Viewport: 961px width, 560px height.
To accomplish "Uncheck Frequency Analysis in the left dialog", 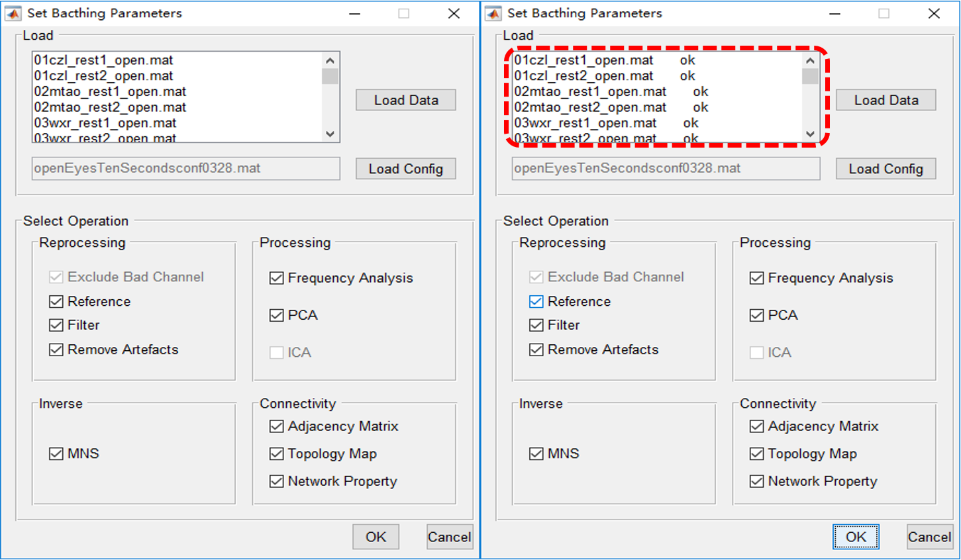I will point(277,278).
